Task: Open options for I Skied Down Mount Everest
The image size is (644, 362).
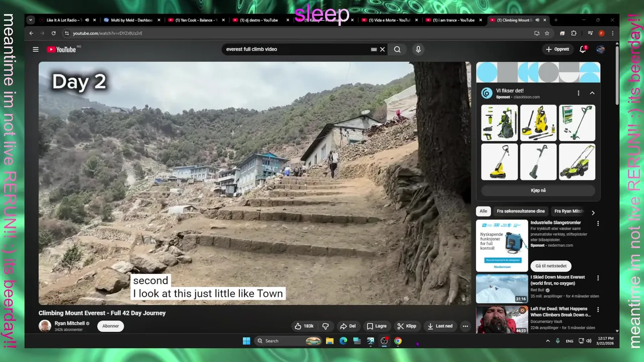Action: coord(598,278)
